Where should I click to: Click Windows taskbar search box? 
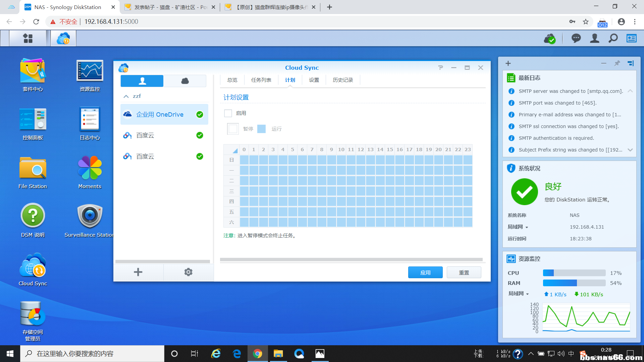(92, 354)
